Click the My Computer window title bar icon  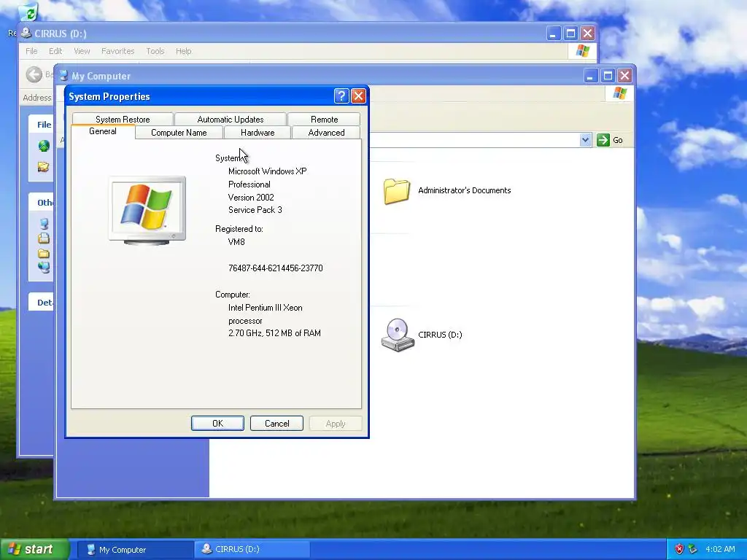[63, 75]
